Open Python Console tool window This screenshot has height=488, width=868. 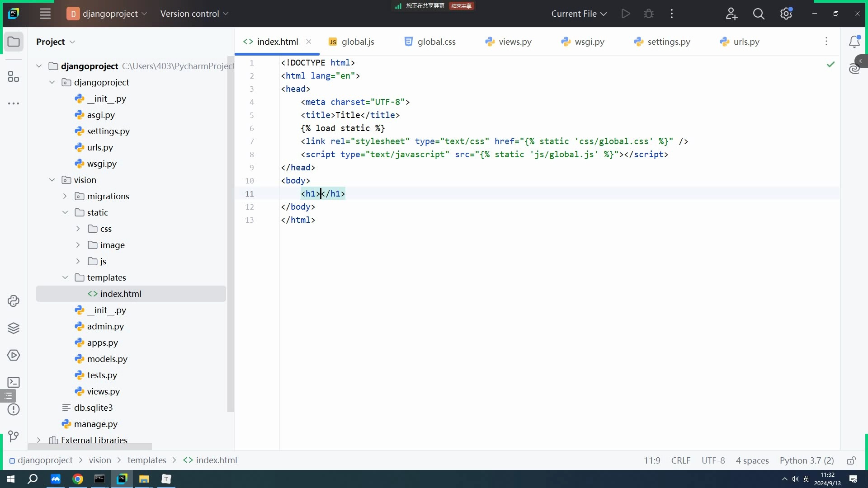(14, 301)
